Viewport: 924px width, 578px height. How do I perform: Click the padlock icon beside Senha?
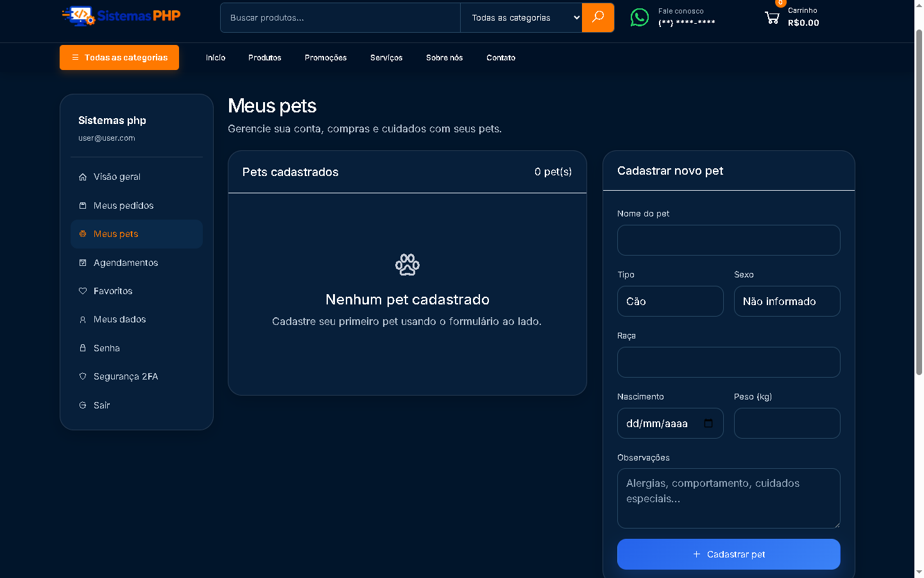(x=83, y=348)
